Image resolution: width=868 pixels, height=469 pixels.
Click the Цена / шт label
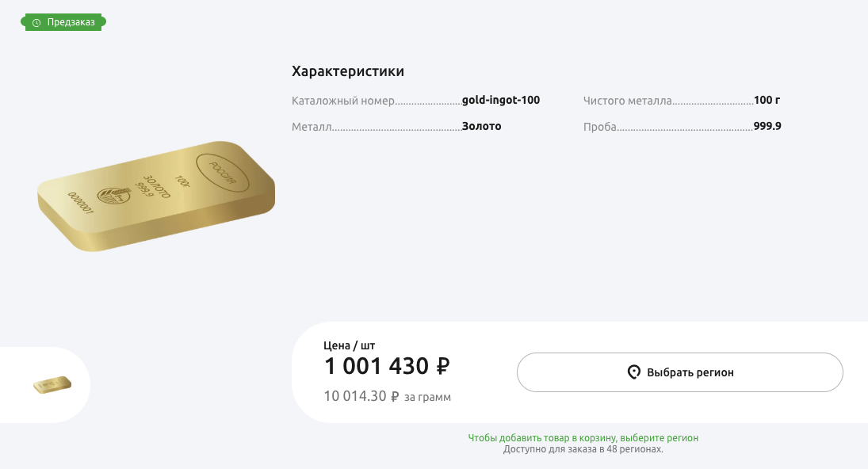(x=349, y=345)
